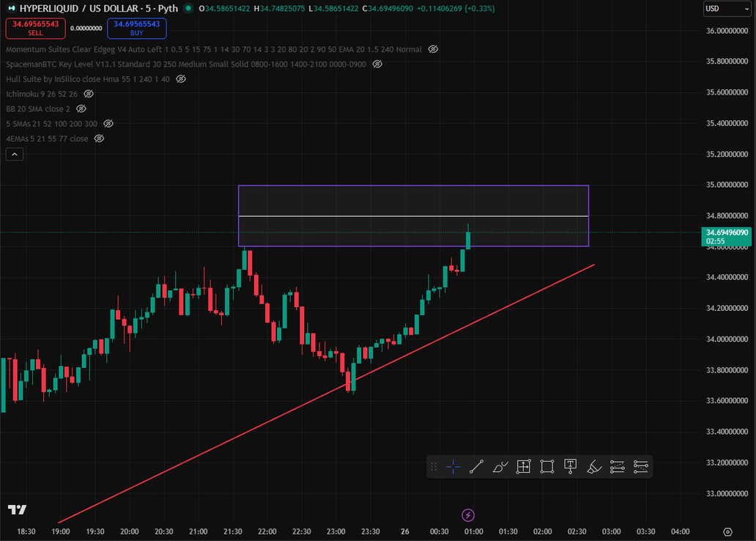Click the blue BUY price button
Screen dimensions: 756x541
[x=137, y=28]
